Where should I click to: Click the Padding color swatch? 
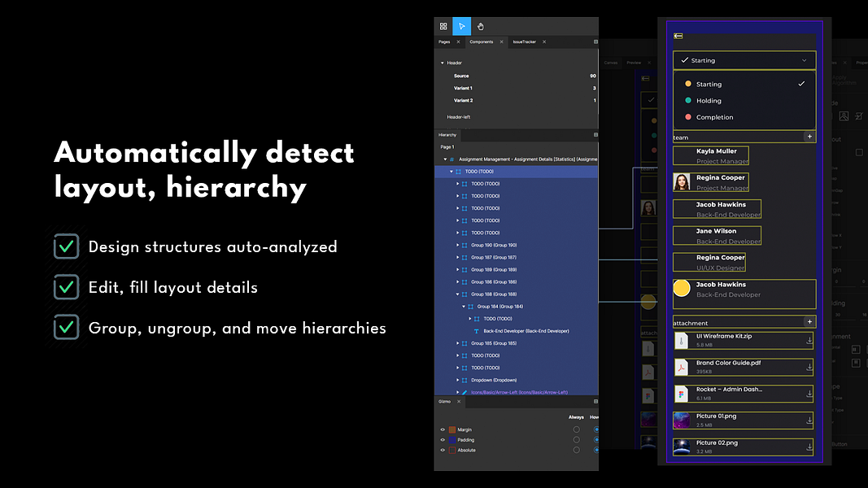pos(452,440)
